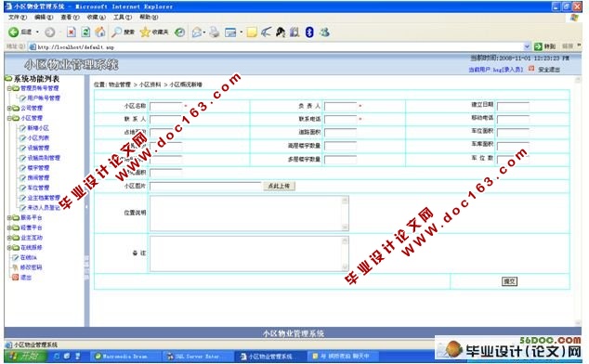Open 业主档案管理 in the tree
This screenshot has height=364, width=589.
pos(44,198)
